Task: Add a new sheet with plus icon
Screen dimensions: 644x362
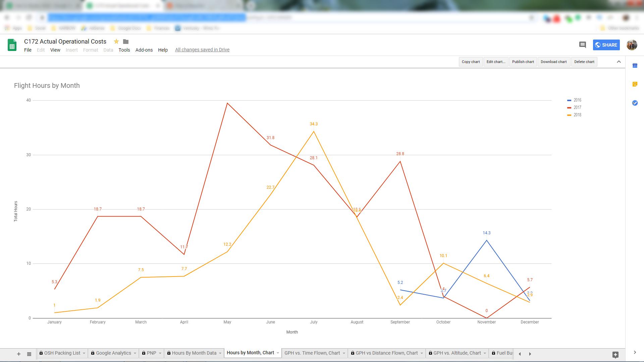Action: pyautogui.click(x=19, y=354)
